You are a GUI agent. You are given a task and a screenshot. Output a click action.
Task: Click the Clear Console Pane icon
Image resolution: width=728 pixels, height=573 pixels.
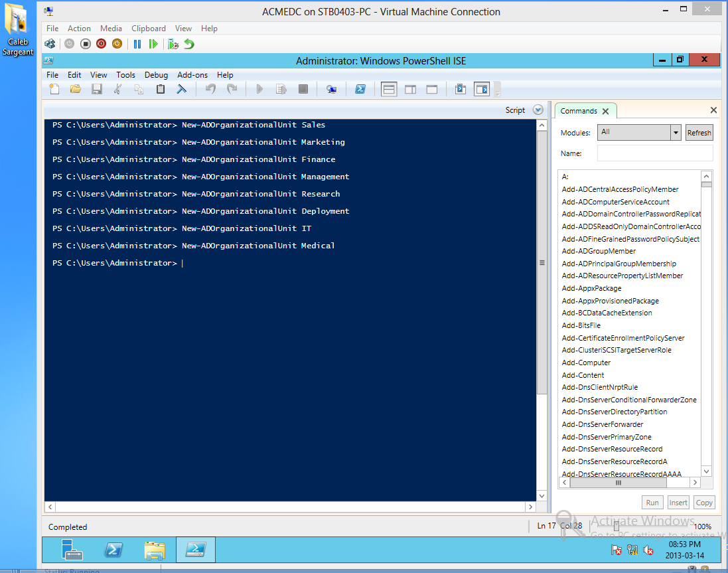[x=182, y=89]
